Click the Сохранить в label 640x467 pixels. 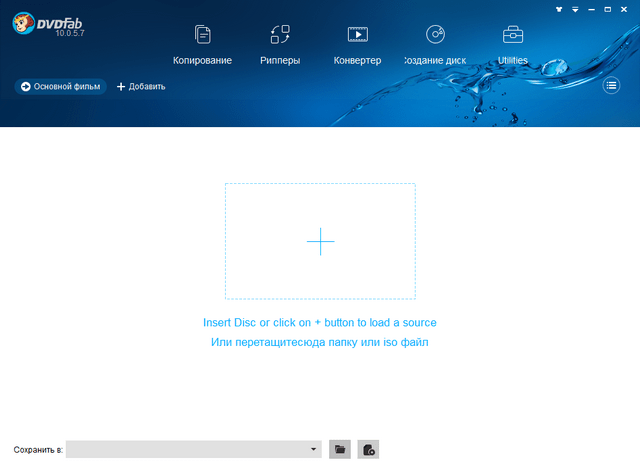(38, 450)
